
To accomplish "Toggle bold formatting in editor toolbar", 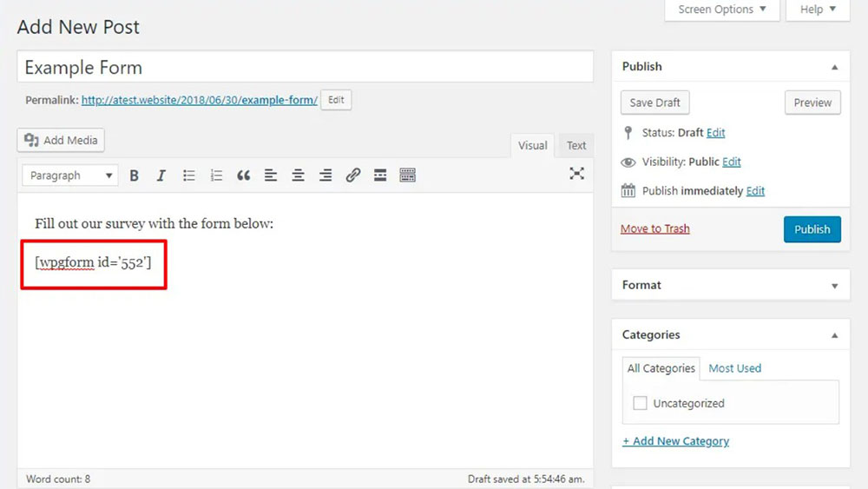I will [135, 175].
